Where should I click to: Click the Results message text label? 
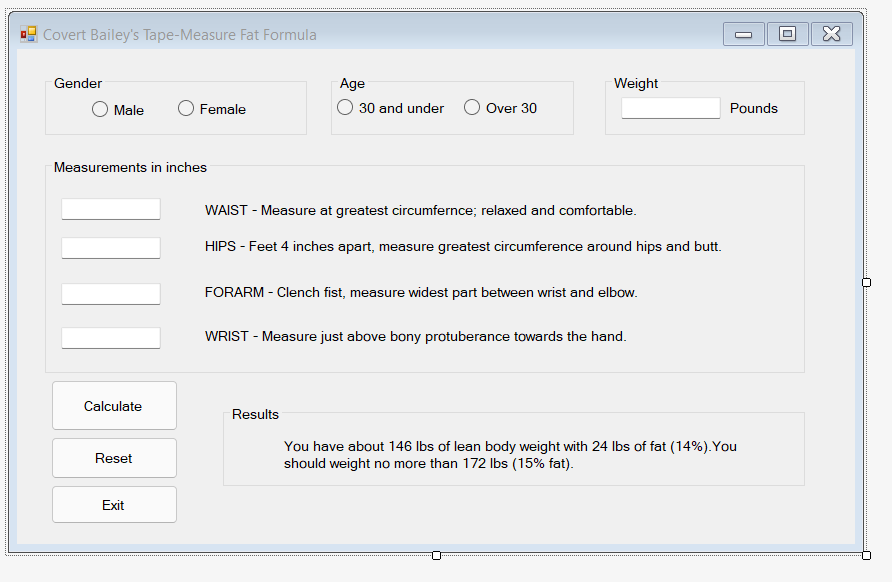point(510,455)
